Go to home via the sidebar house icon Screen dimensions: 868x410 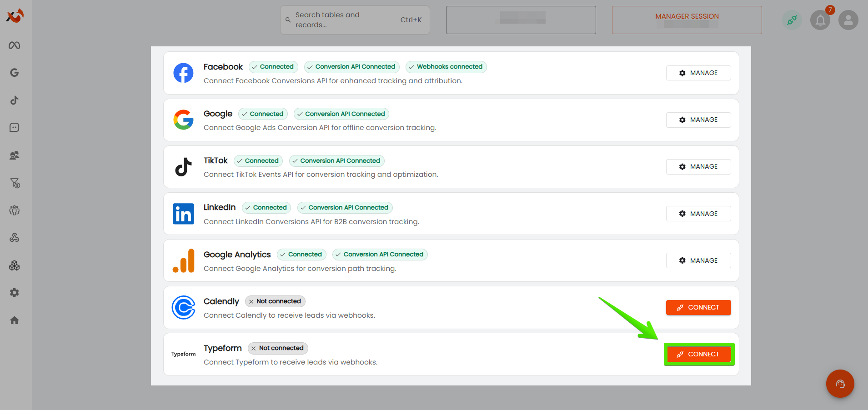click(x=15, y=320)
